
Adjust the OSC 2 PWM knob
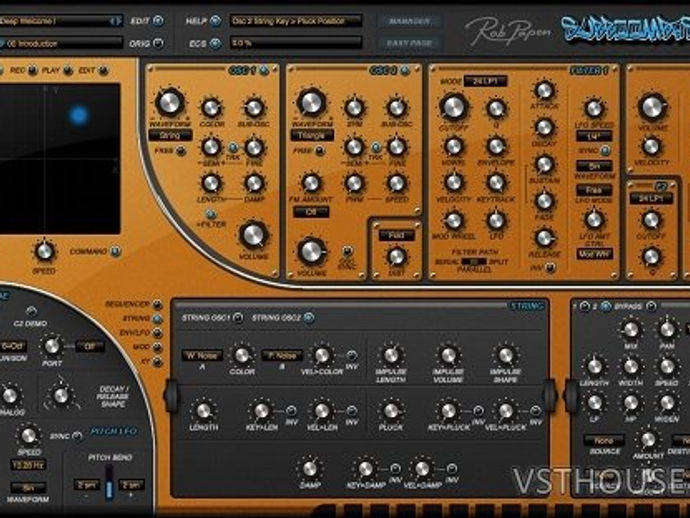[354, 183]
